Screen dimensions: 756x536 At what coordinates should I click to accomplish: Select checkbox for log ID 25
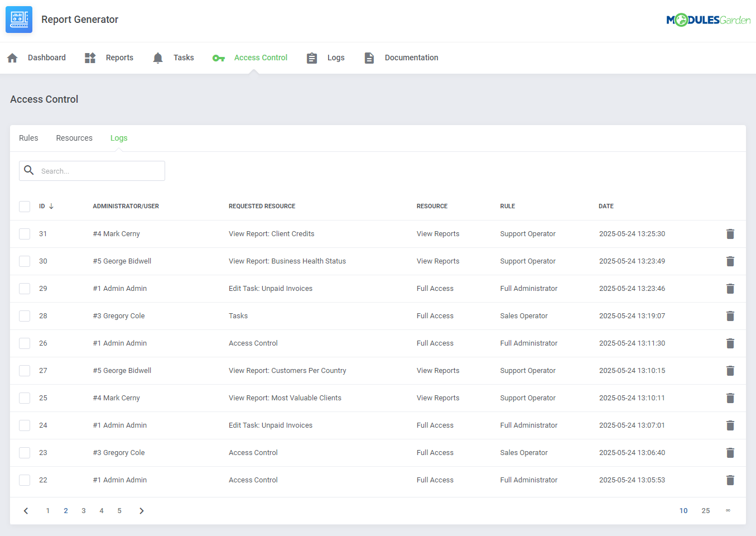pos(25,398)
